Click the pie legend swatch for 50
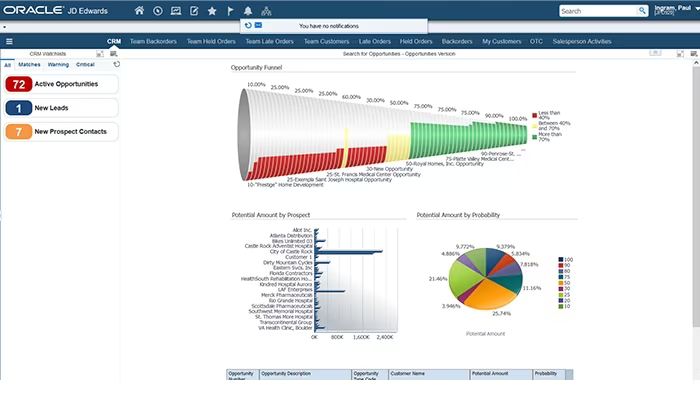This screenshot has height=400, width=700. click(561, 283)
